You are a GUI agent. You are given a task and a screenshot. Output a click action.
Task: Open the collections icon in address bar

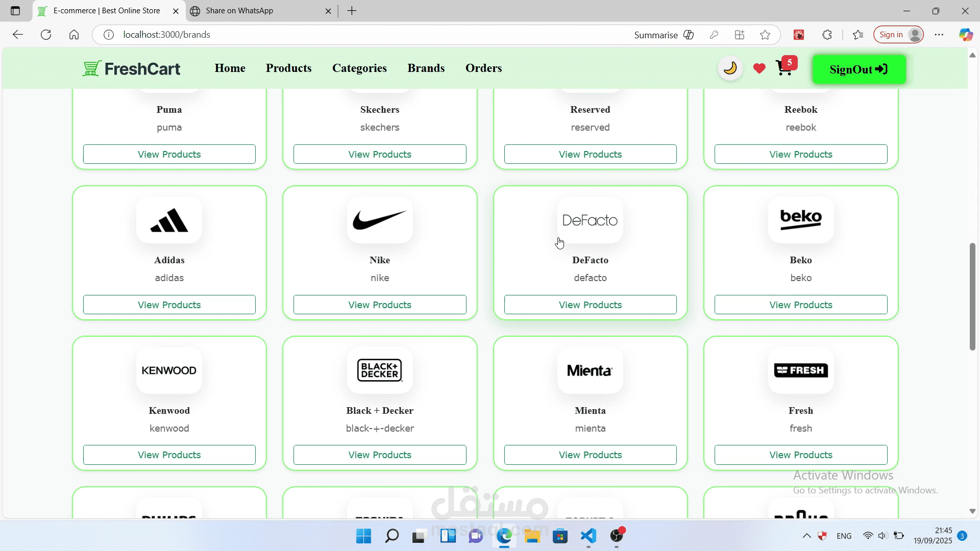(740, 35)
